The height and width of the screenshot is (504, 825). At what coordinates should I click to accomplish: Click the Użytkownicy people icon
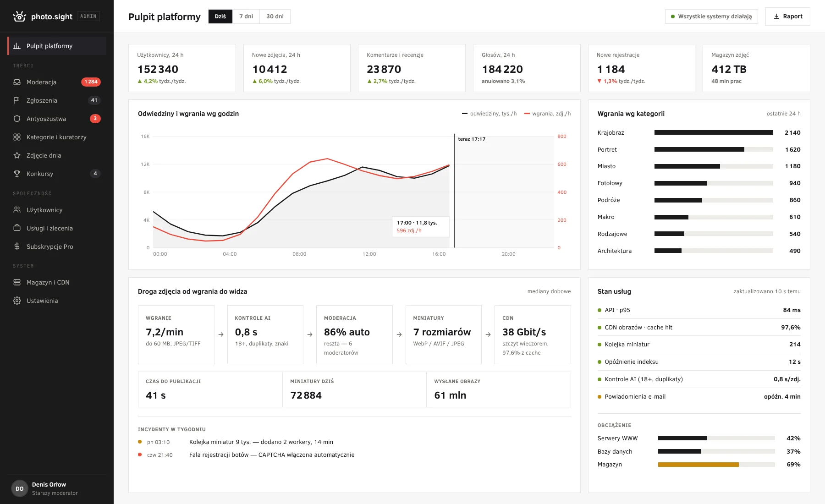coord(17,210)
